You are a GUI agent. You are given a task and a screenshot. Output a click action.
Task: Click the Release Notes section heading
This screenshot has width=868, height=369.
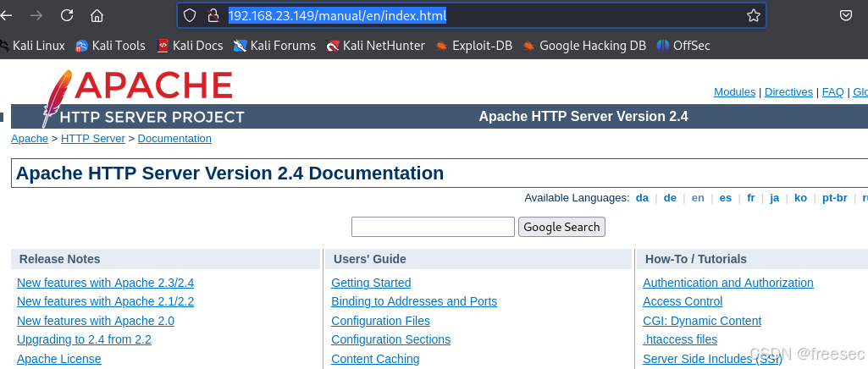pos(60,259)
